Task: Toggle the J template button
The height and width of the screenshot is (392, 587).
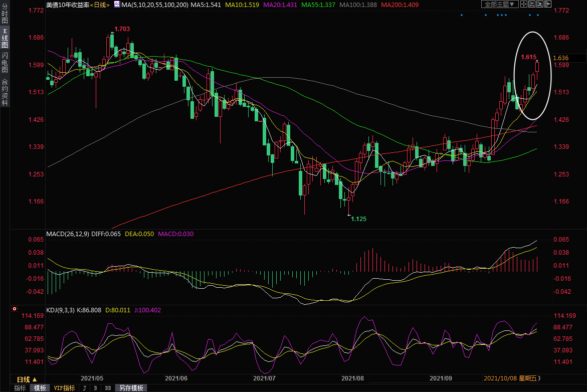Action: (x=84, y=388)
